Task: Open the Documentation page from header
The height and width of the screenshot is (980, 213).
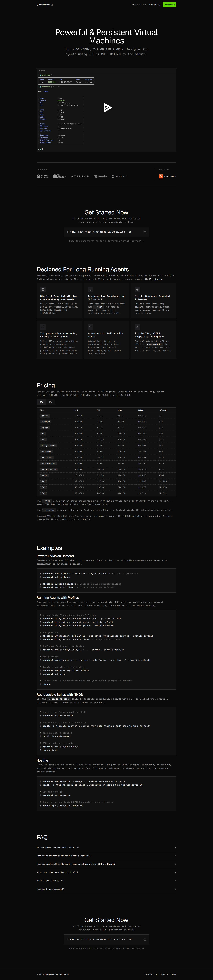Action: point(138,5)
